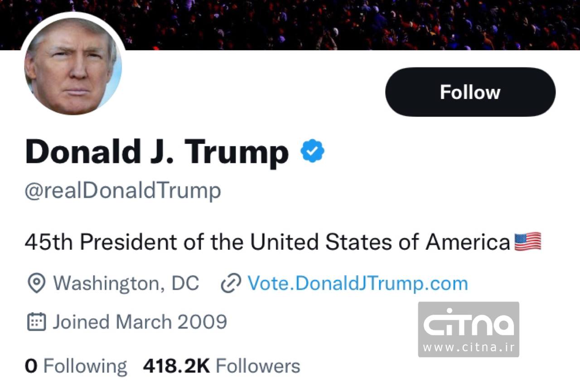Click the crowd header banner image

click(x=344, y=24)
